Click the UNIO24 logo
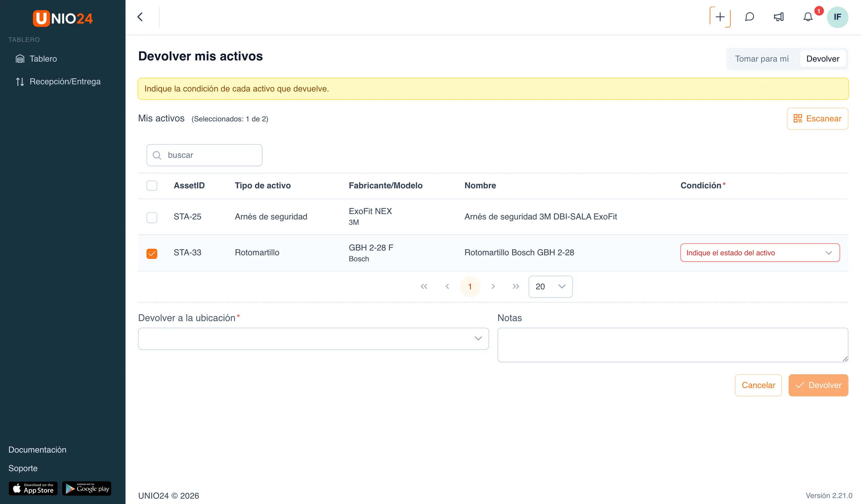The image size is (861, 504). [63, 19]
